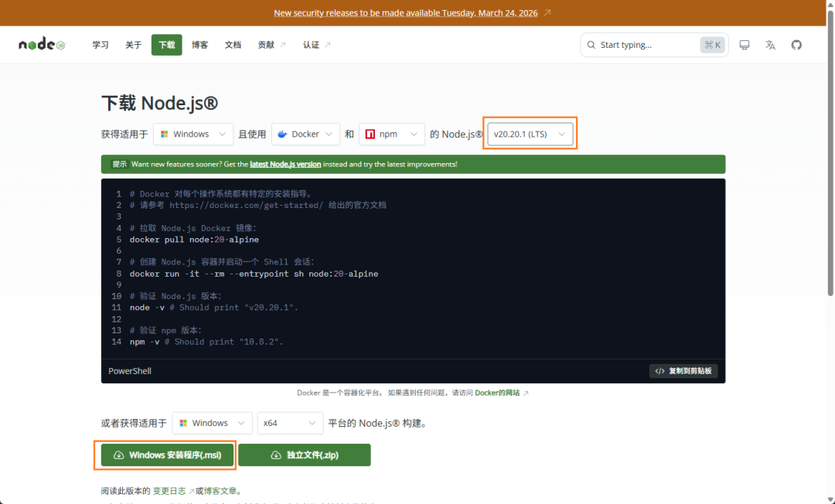Click the download icon on the .msi button
Screen dimensions: 835x504
118,455
